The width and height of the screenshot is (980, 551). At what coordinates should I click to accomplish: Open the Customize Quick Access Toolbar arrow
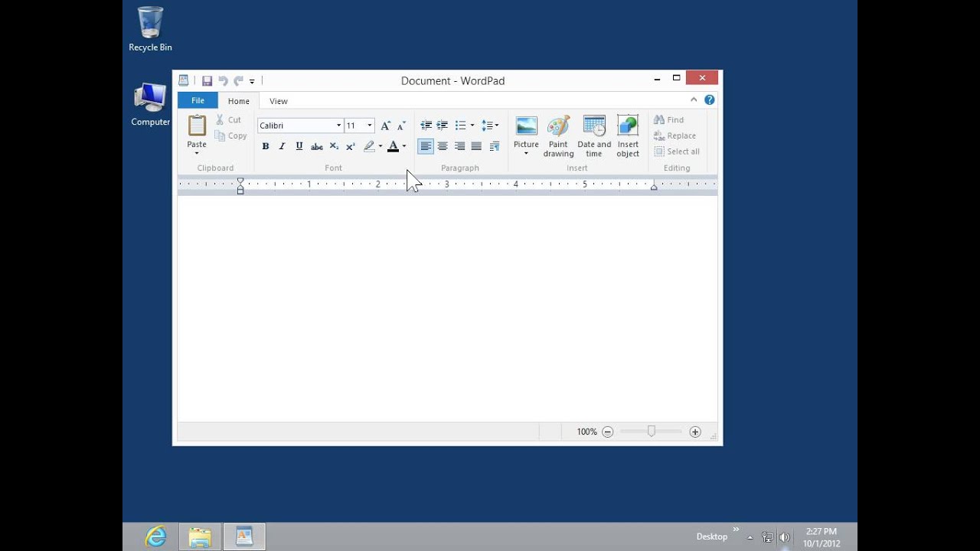[x=252, y=81]
